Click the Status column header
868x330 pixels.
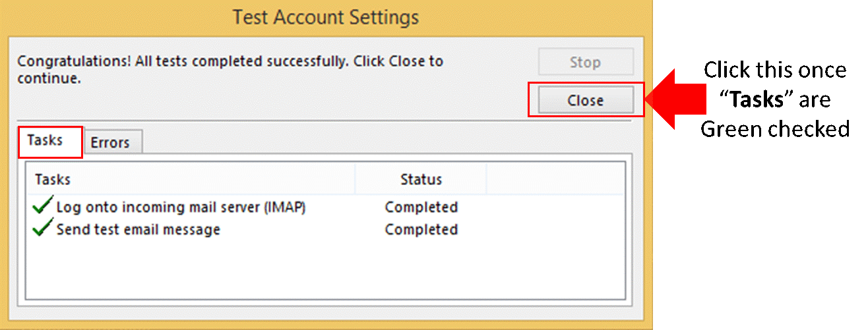(421, 179)
